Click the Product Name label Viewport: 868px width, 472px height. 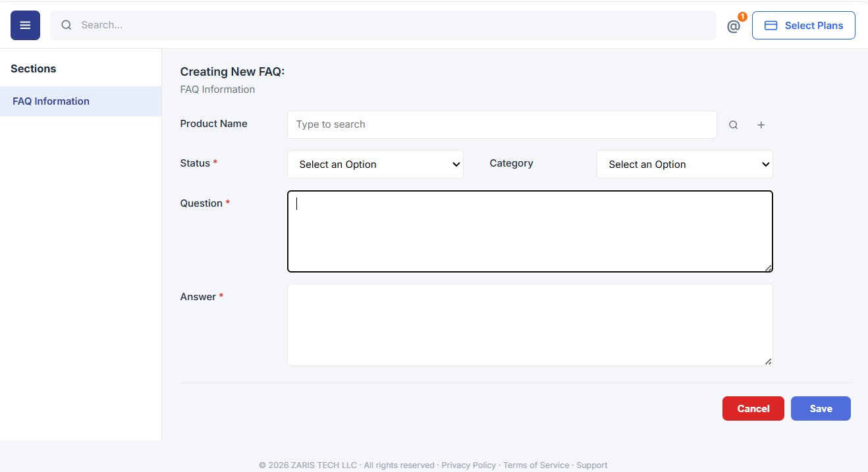tap(214, 124)
